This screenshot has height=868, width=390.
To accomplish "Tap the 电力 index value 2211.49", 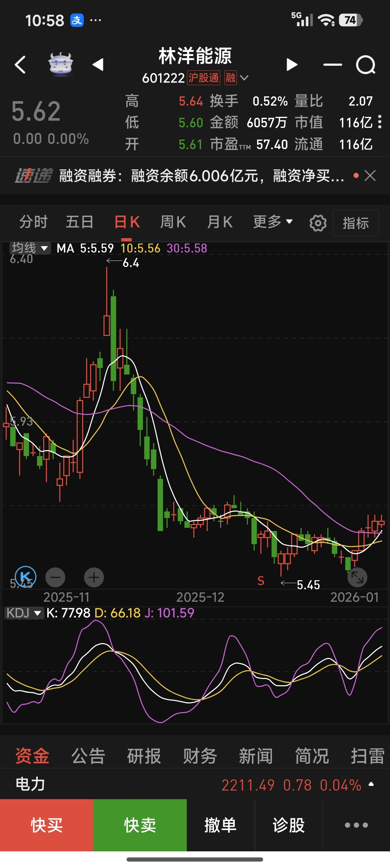I will (248, 785).
